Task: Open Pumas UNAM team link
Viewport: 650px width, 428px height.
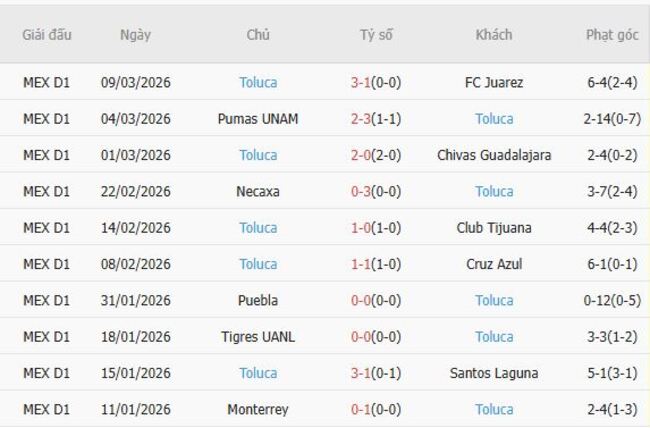Action: (x=258, y=119)
